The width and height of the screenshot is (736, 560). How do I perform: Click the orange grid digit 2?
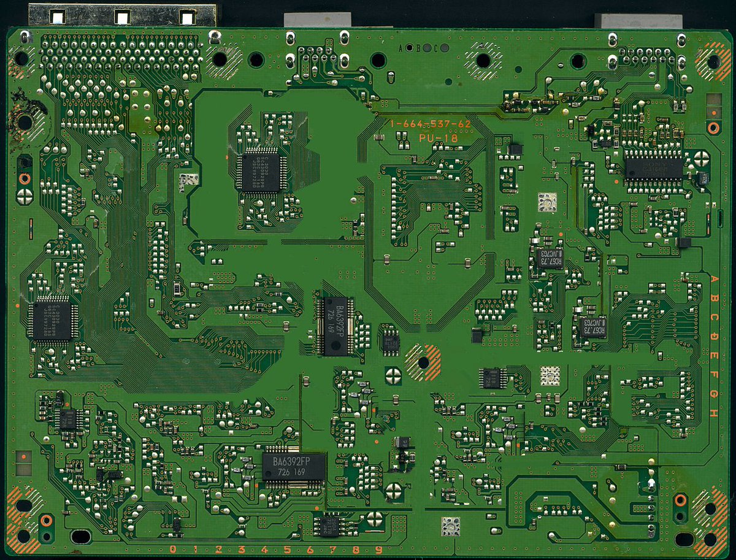(218, 549)
